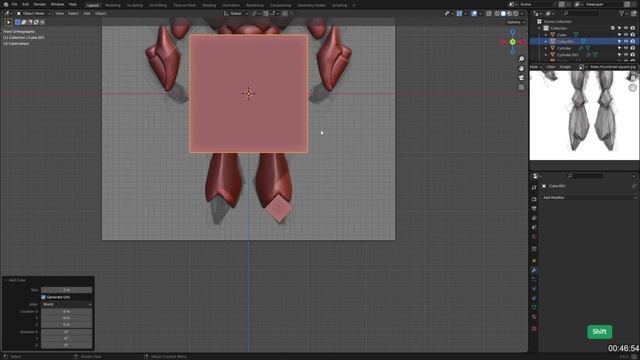
Task: Open the Render properties tab icon
Action: coord(534,200)
